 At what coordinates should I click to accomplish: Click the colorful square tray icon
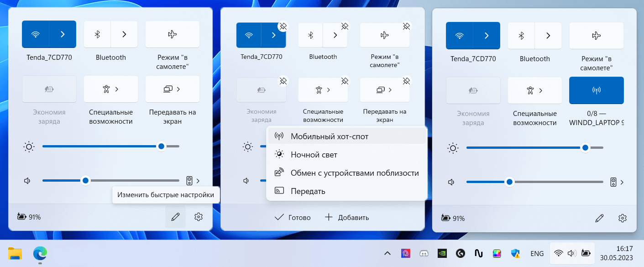pyautogui.click(x=497, y=253)
